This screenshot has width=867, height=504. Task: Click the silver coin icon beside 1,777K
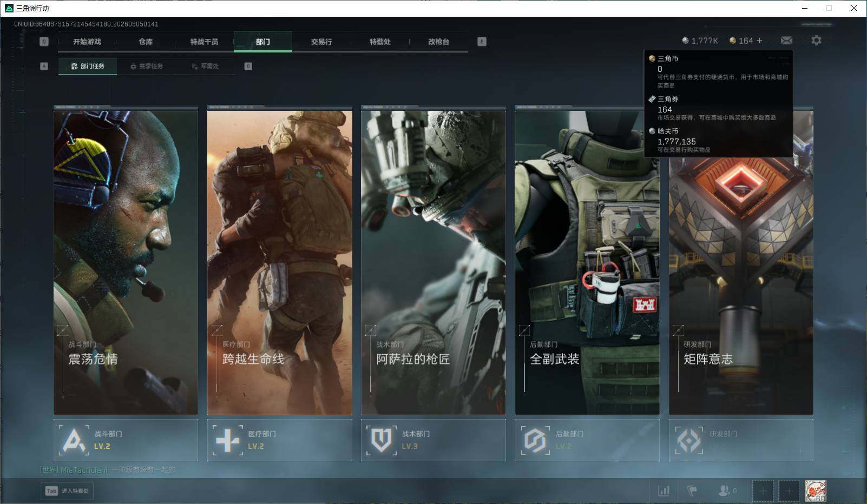point(685,41)
